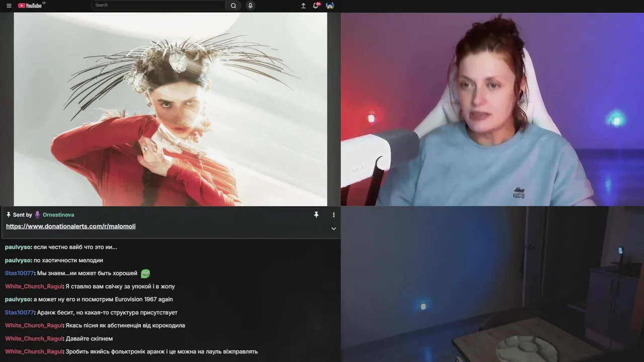Open the YouTube hamburger guide menu
This screenshot has width=644, height=362.
tap(9, 6)
